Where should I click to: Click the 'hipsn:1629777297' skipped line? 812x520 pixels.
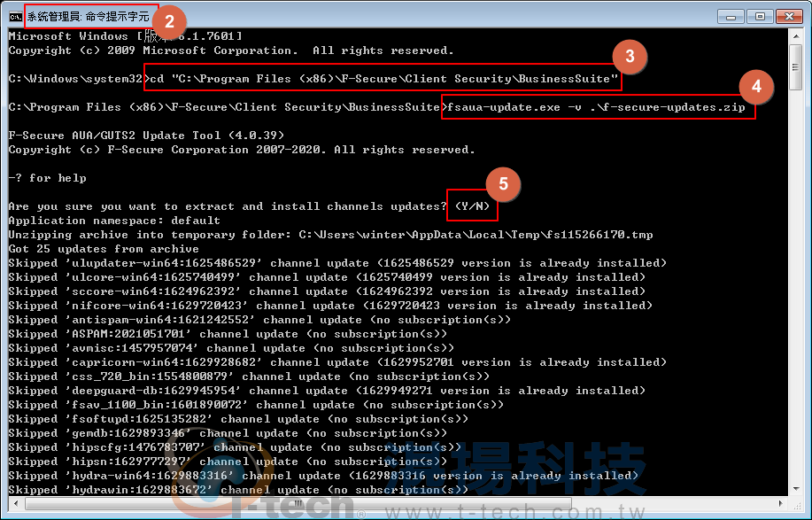point(228,462)
